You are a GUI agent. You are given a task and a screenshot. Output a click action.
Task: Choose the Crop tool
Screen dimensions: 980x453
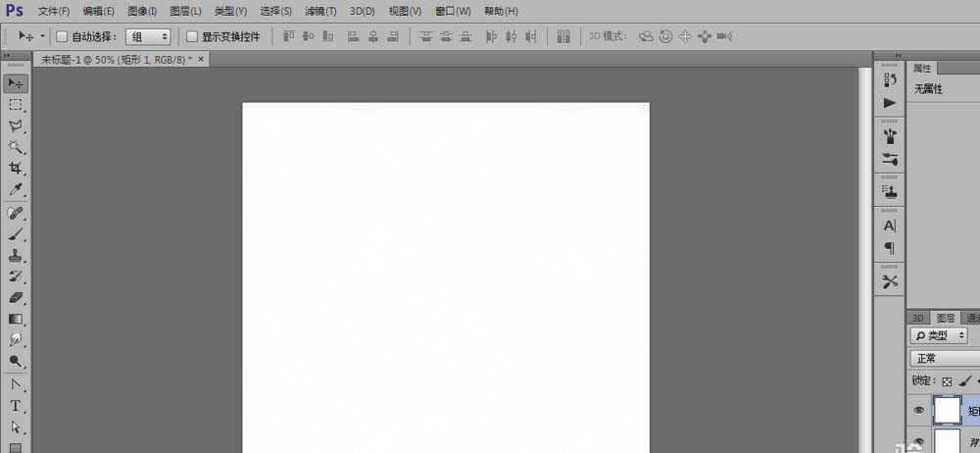click(x=16, y=169)
